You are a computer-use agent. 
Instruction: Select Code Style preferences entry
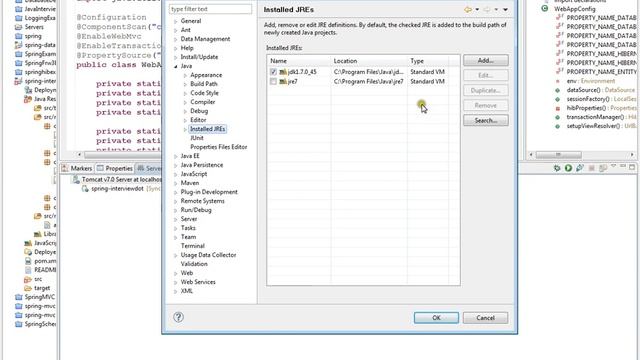204,93
